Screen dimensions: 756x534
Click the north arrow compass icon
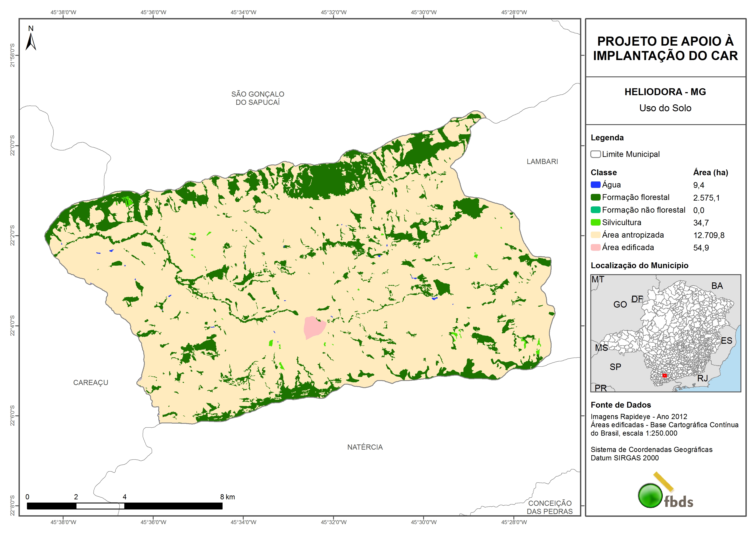click(31, 42)
